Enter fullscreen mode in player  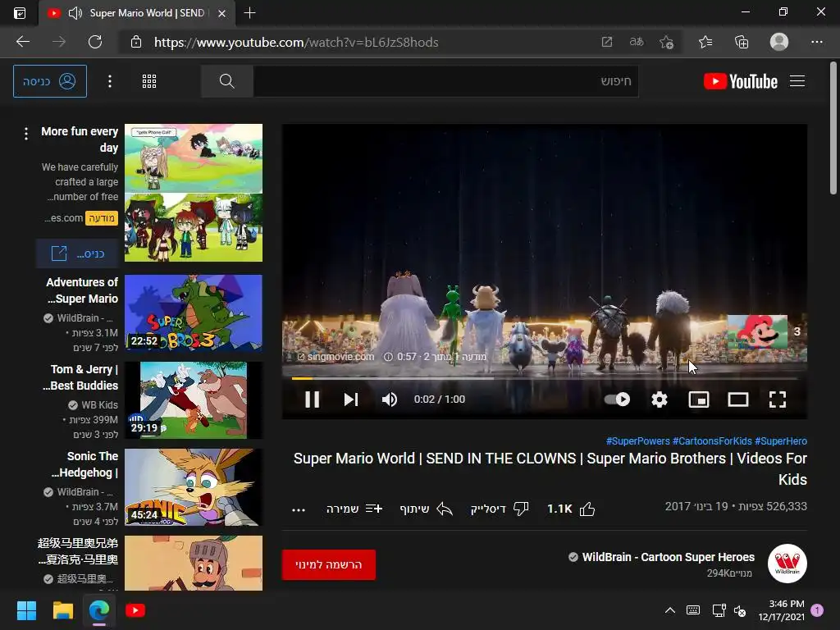[x=778, y=399]
